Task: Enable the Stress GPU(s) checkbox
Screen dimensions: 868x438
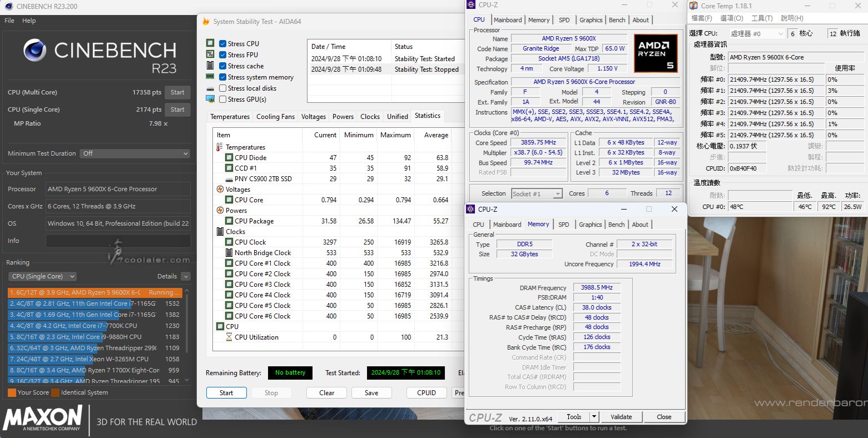Action: click(x=222, y=99)
